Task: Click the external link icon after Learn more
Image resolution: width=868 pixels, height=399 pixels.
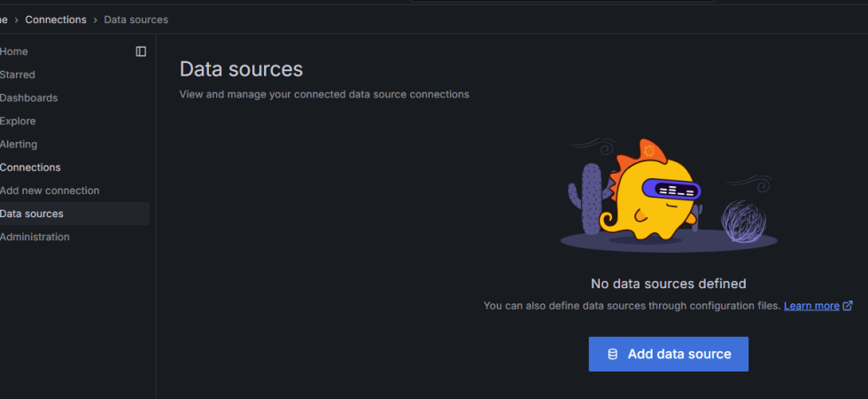Action: [x=848, y=306]
